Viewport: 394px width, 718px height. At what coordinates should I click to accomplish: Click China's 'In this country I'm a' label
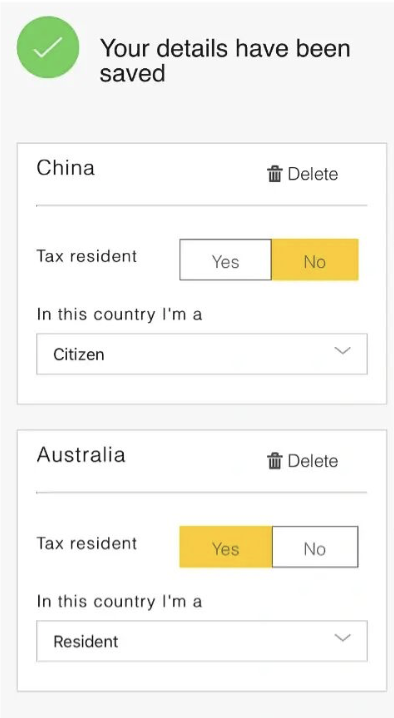point(119,315)
